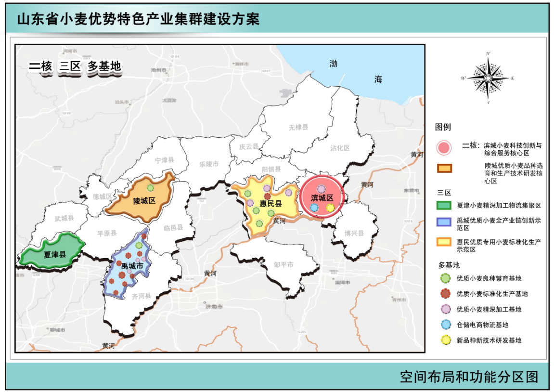The width and height of the screenshot is (554, 392).
Task: Click the blue dot inside 滨城区 circle
Action: [x=314, y=208]
